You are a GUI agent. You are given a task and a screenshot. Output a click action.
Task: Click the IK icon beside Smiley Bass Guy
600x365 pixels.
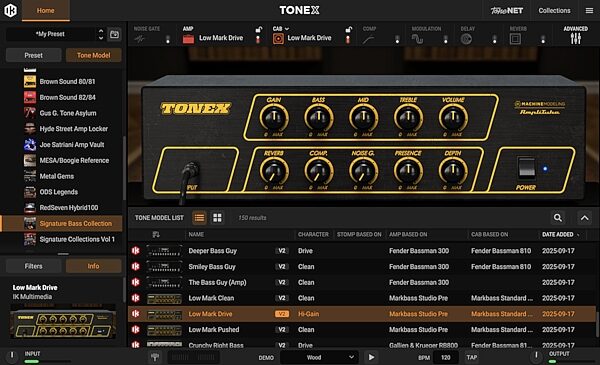[135, 266]
